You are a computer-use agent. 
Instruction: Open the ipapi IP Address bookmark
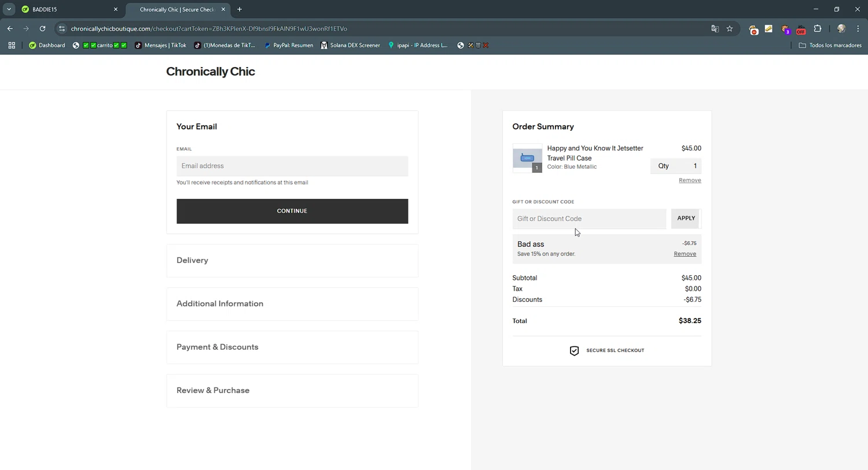pyautogui.click(x=418, y=45)
